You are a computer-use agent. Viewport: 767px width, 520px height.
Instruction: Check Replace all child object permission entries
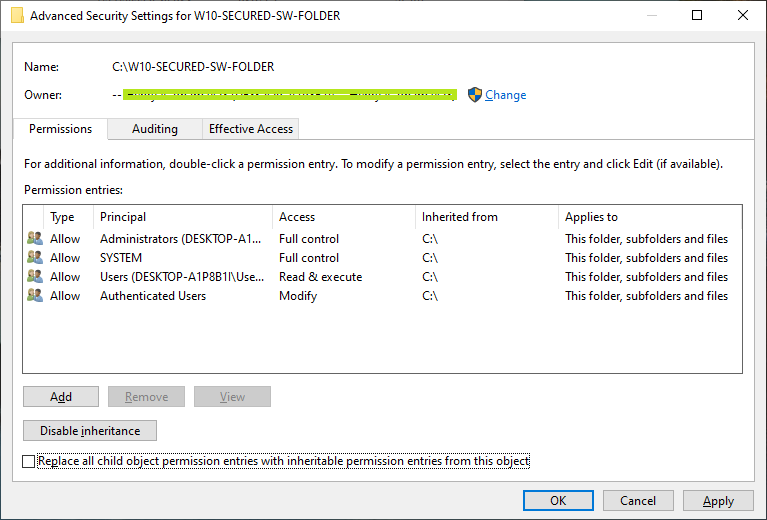click(x=28, y=461)
